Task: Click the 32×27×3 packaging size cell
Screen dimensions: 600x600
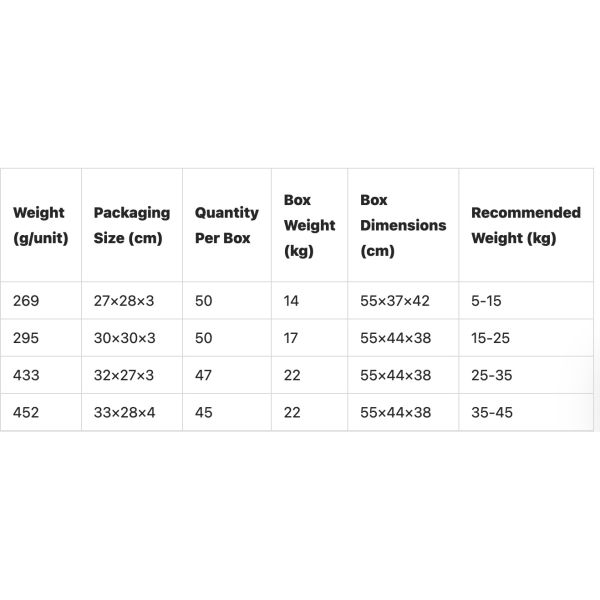Action: tap(124, 375)
